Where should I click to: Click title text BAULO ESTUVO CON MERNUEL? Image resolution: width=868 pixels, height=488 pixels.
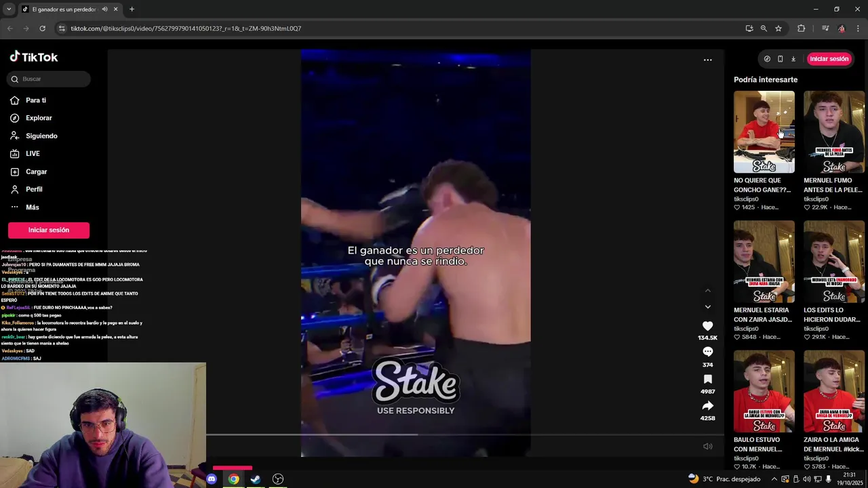click(758, 444)
